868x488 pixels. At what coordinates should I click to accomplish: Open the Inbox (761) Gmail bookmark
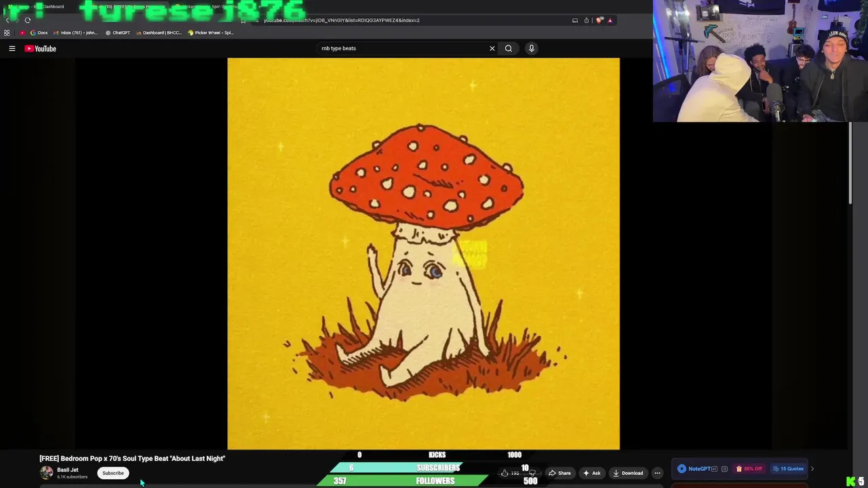[x=76, y=33]
